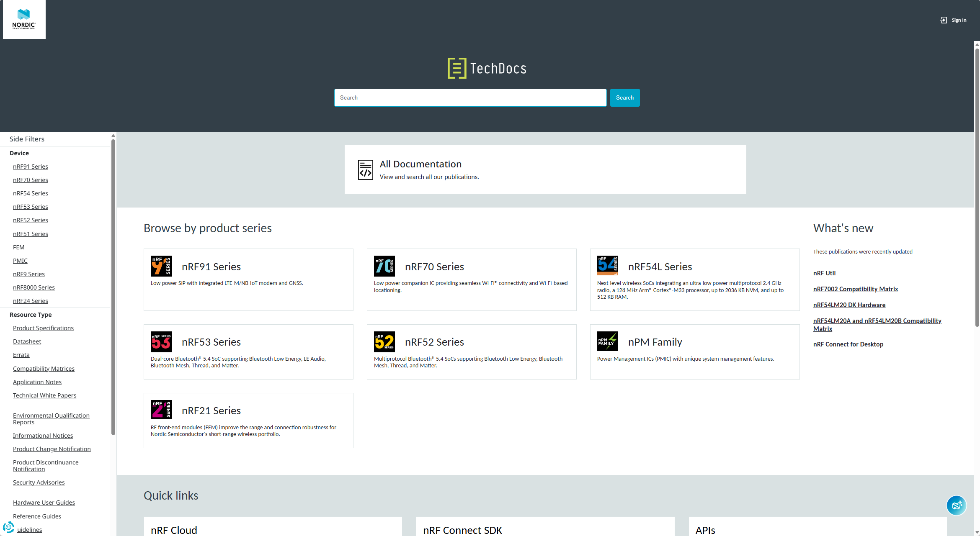
Task: Click into the Search input field
Action: click(470, 97)
